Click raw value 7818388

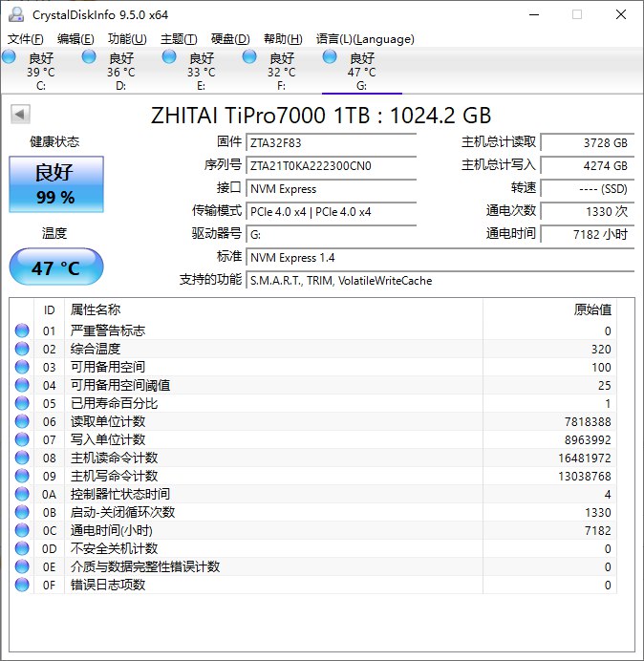click(x=588, y=421)
